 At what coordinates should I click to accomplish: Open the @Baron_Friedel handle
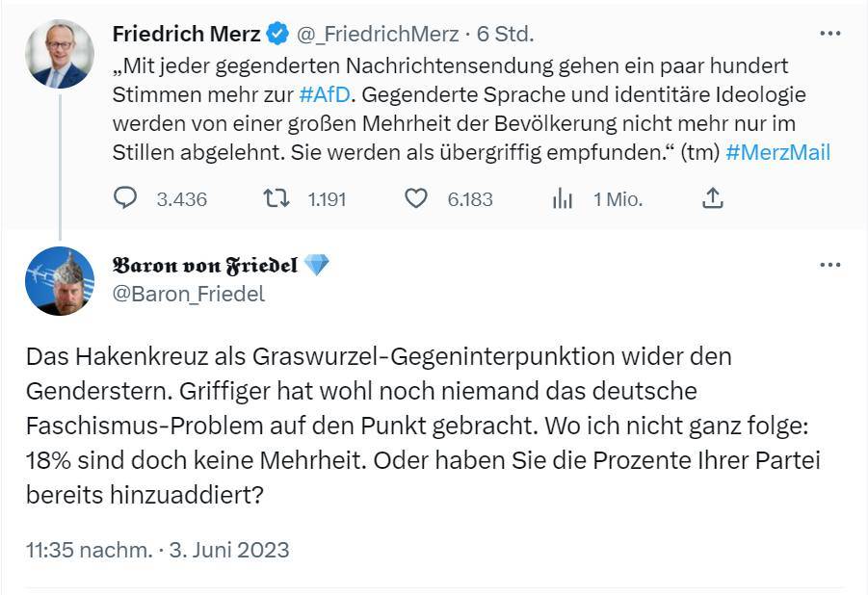pyautogui.click(x=189, y=294)
